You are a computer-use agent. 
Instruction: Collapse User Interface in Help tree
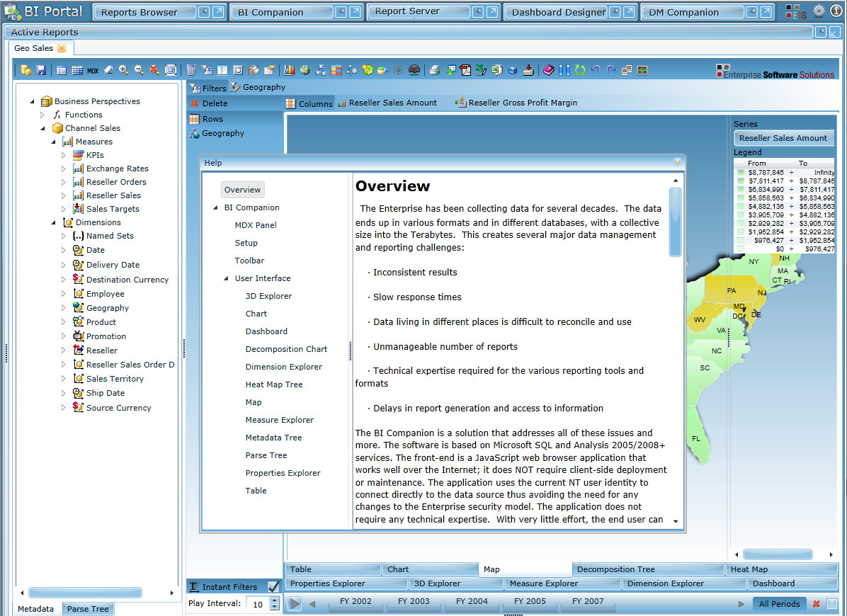pos(226,278)
